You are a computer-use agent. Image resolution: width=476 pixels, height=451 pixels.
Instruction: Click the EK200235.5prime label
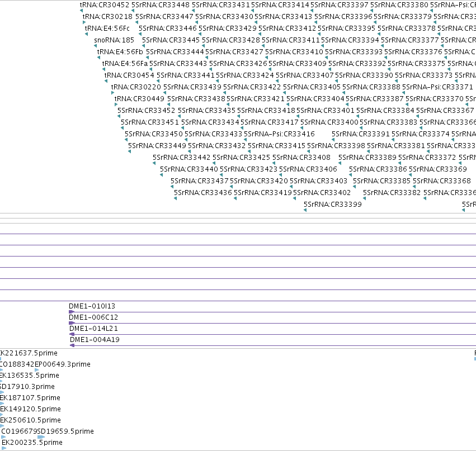tap(32, 443)
